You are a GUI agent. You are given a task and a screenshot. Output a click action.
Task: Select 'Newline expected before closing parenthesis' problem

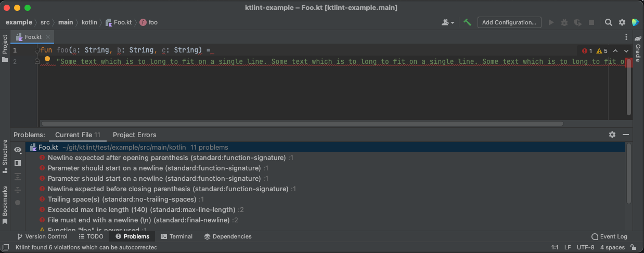[x=168, y=189]
